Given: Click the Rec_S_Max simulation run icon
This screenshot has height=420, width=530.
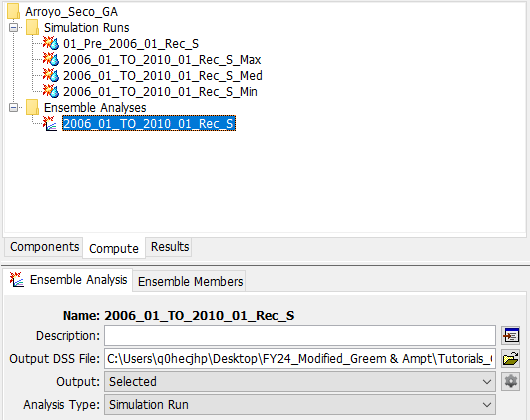Looking at the screenshot, I should 51,59.
